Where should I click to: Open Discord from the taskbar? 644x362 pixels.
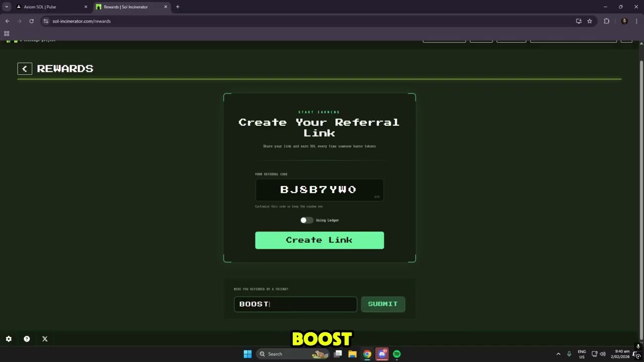382,354
